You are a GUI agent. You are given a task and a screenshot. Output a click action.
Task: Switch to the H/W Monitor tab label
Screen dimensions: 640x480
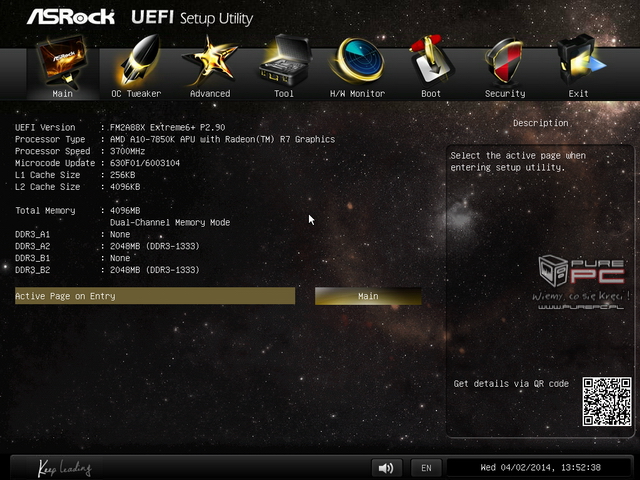coord(358,94)
